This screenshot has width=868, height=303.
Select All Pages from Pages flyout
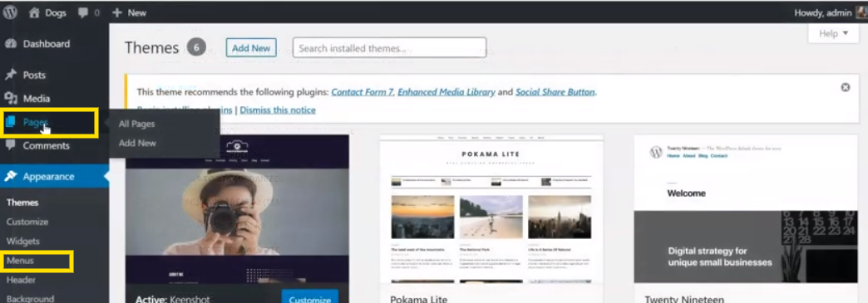[x=136, y=124]
